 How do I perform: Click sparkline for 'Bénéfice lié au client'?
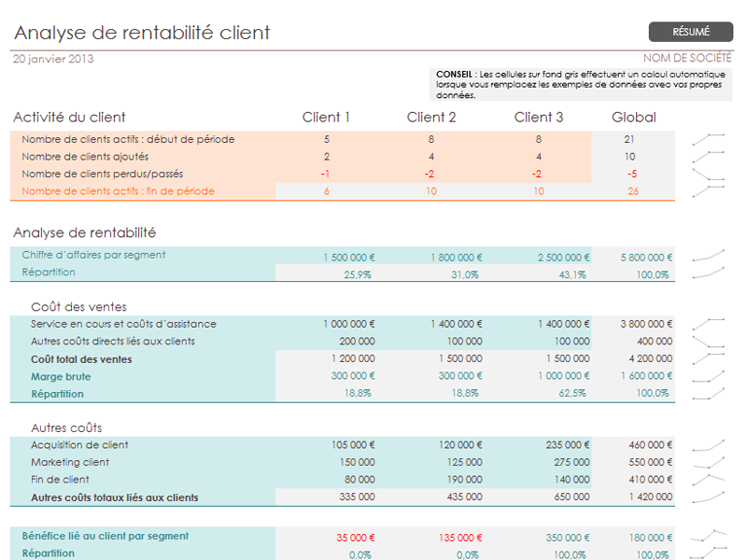(709, 536)
